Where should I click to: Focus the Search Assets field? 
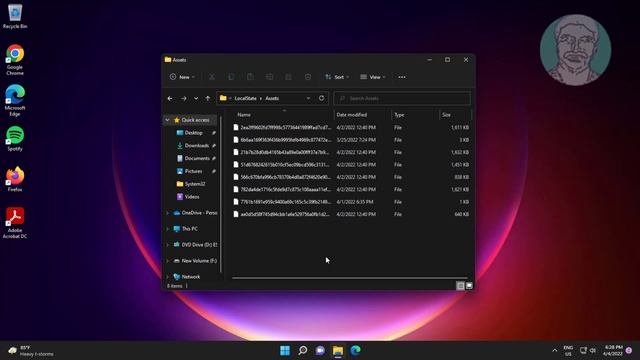click(402, 98)
